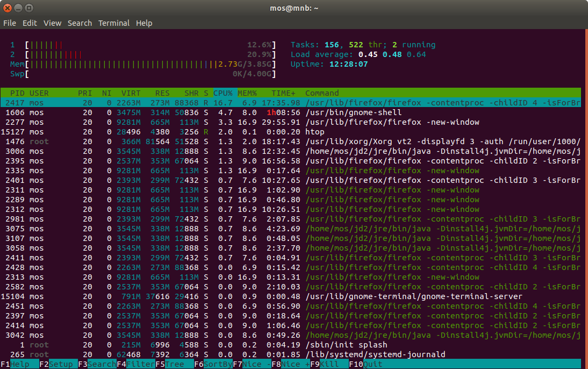588x369 pixels.
Task: Click F7 Nice - button
Action: click(252, 364)
